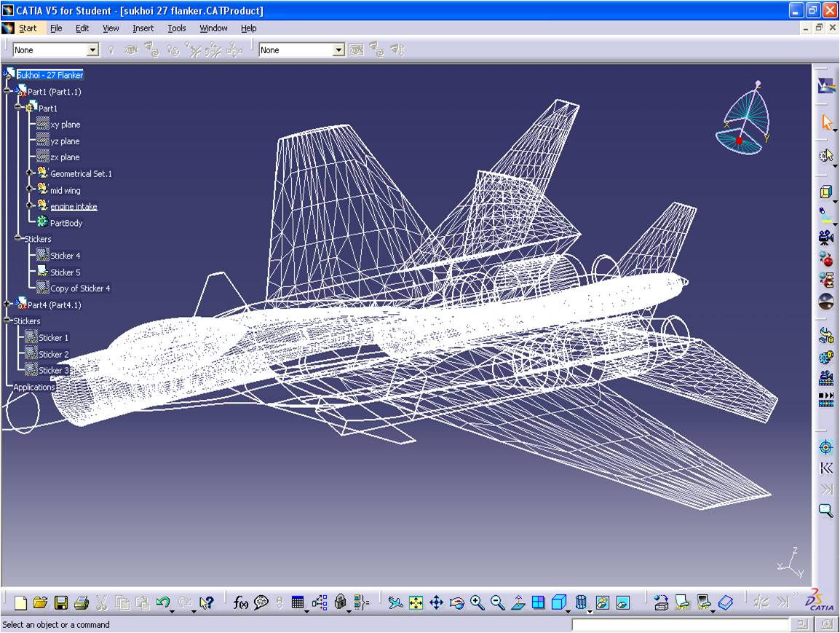This screenshot has height=633, width=840.
Task: Select Sukhoi - 27 Flanker root node
Action: (x=49, y=75)
